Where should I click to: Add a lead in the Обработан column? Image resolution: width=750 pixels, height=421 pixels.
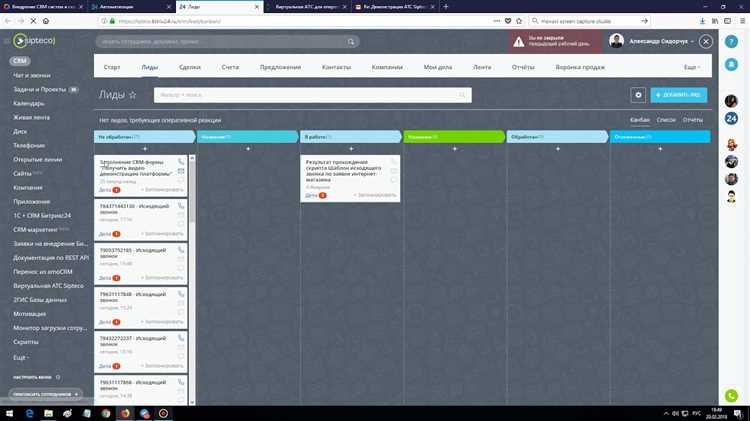(x=558, y=149)
